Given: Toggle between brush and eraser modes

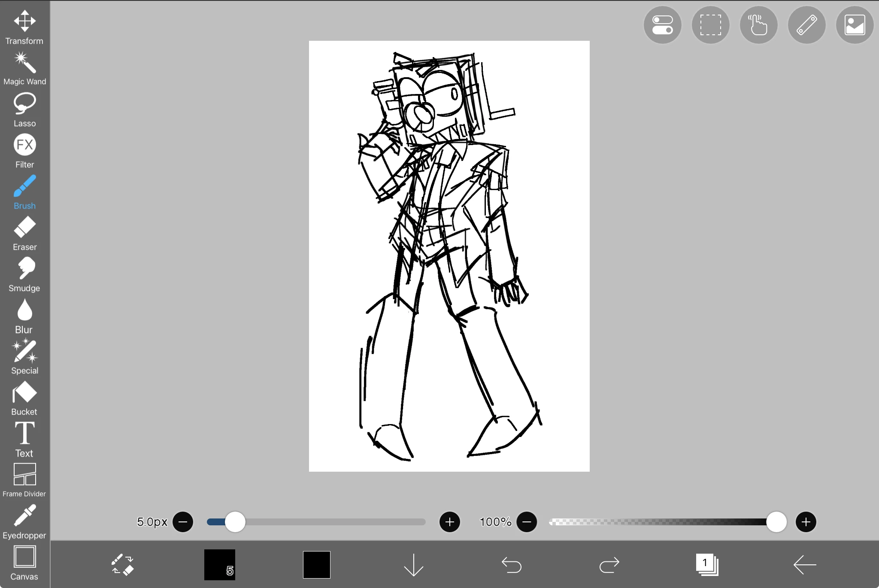Looking at the screenshot, I should (x=122, y=565).
